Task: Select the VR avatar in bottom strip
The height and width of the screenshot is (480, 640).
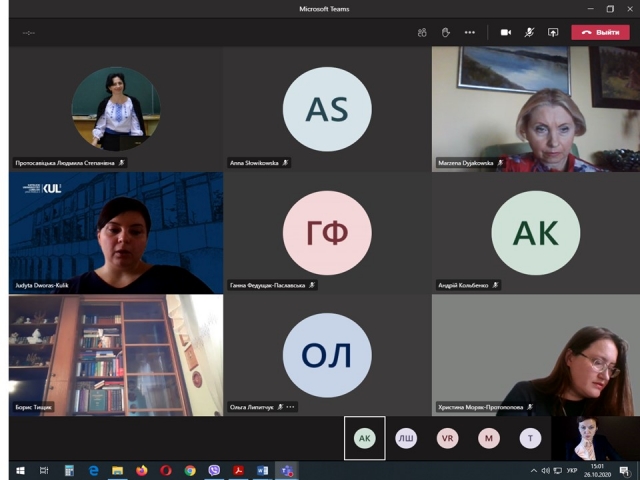Action: tap(447, 438)
